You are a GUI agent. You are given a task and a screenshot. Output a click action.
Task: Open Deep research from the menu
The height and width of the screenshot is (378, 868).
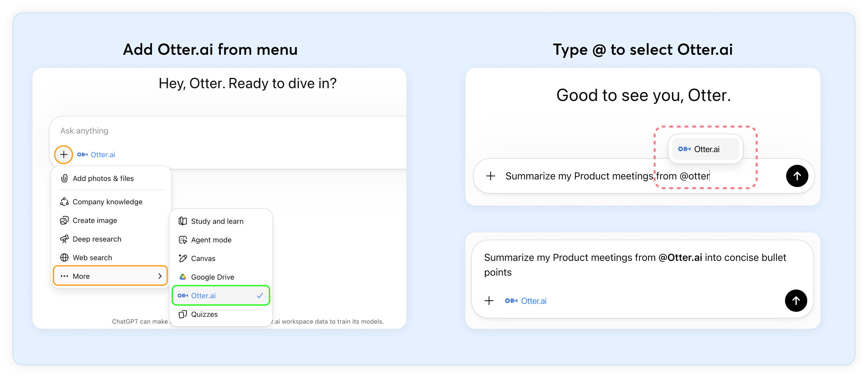click(97, 239)
